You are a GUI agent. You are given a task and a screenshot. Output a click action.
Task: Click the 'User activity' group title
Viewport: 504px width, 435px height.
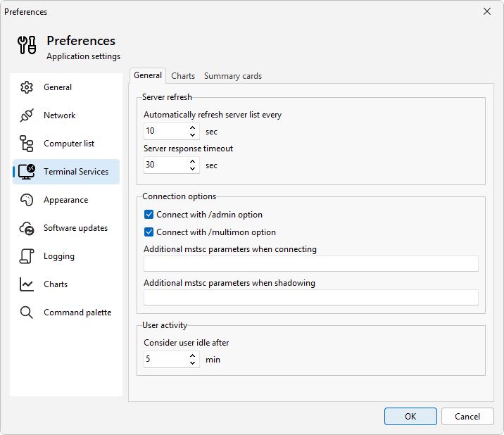click(165, 325)
